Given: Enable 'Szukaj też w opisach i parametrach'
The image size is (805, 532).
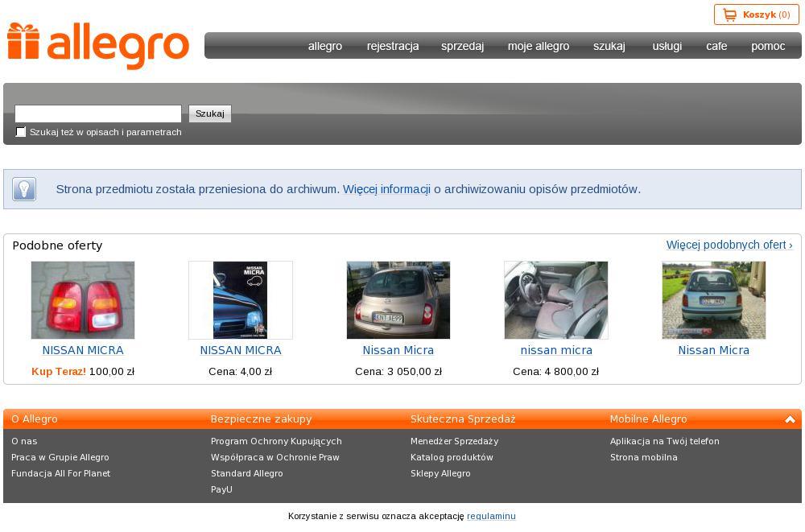Looking at the screenshot, I should click(21, 132).
